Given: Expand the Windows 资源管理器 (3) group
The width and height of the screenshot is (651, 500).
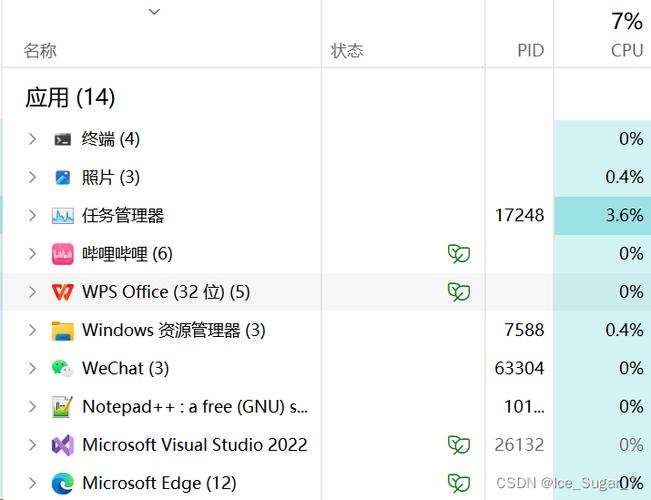Looking at the screenshot, I should [32, 330].
